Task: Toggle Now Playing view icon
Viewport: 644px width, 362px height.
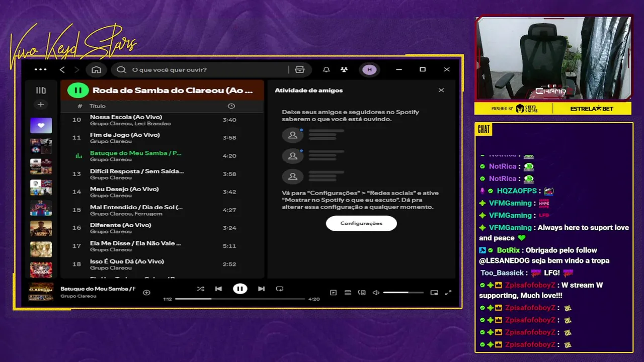Action: (333, 293)
